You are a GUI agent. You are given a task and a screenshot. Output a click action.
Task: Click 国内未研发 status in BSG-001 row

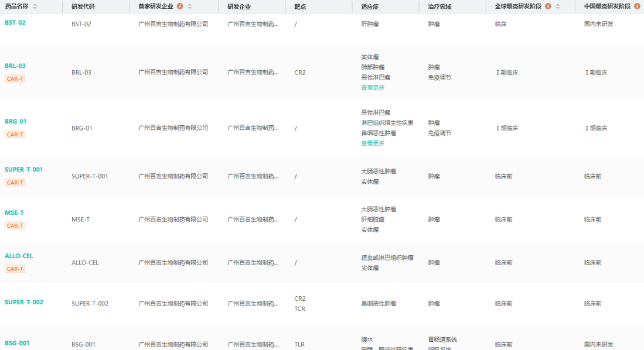[x=598, y=345]
